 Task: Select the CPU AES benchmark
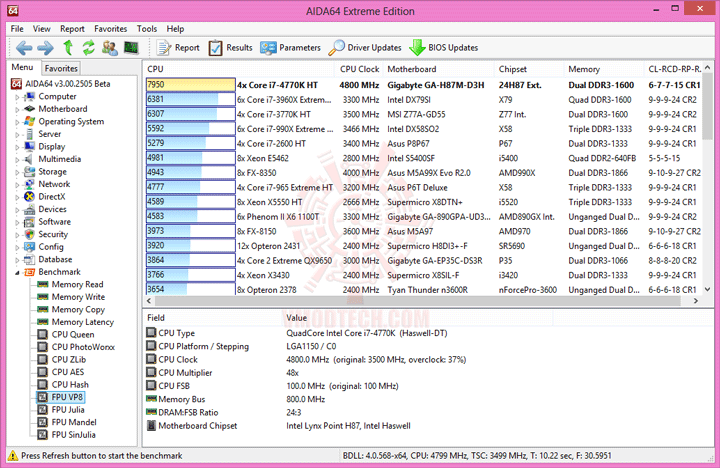click(x=68, y=372)
